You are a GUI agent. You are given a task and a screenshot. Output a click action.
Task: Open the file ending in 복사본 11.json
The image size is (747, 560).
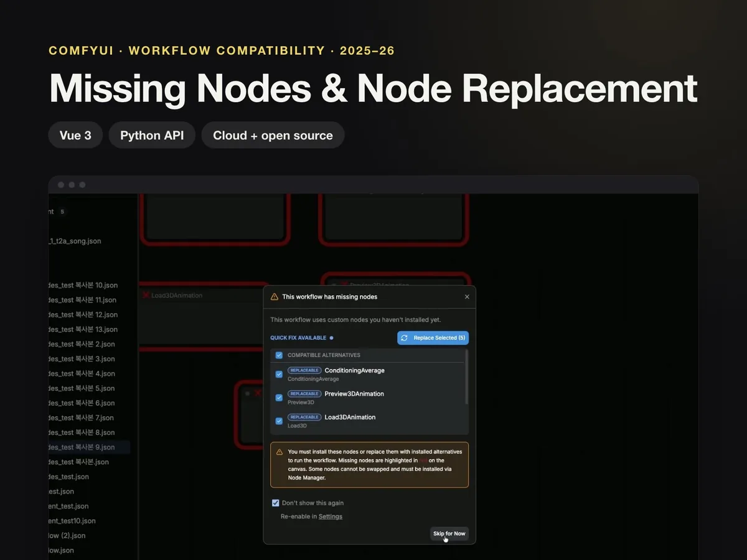click(83, 300)
